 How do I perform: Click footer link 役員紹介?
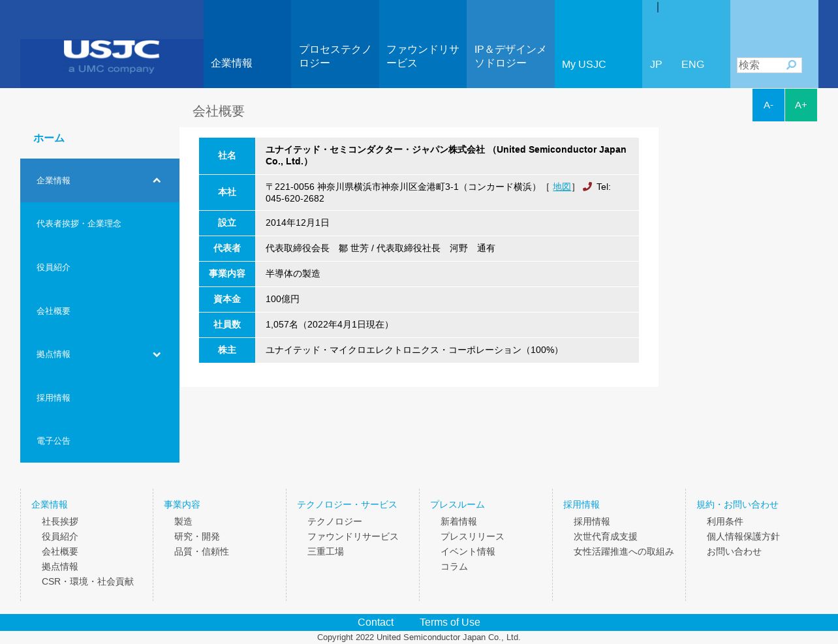point(60,536)
